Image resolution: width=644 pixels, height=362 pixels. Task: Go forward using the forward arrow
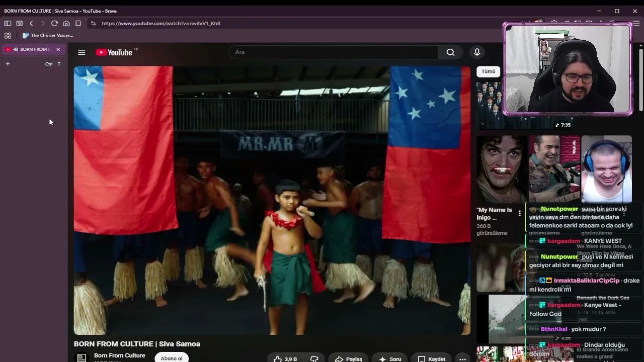(43, 23)
